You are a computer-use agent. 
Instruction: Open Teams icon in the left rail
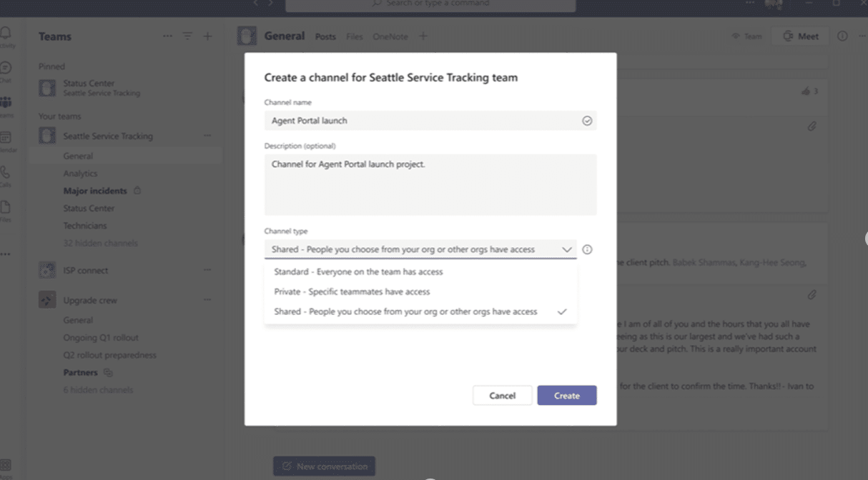point(6,106)
